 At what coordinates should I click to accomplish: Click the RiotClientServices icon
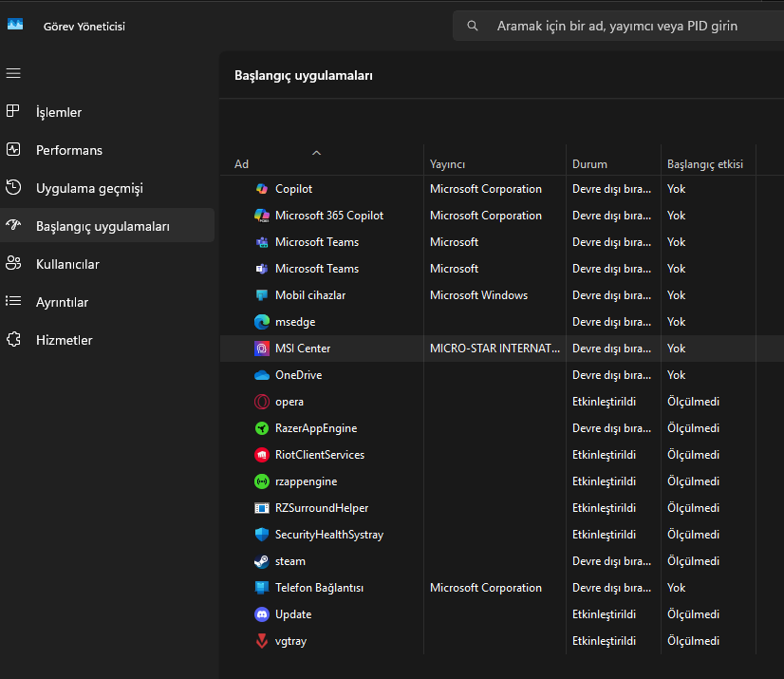tap(262, 454)
